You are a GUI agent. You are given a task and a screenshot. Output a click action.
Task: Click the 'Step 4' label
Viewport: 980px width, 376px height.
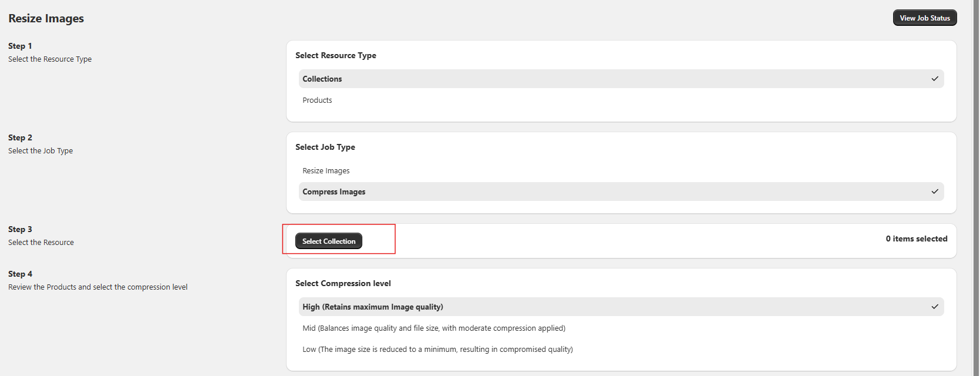(x=20, y=274)
